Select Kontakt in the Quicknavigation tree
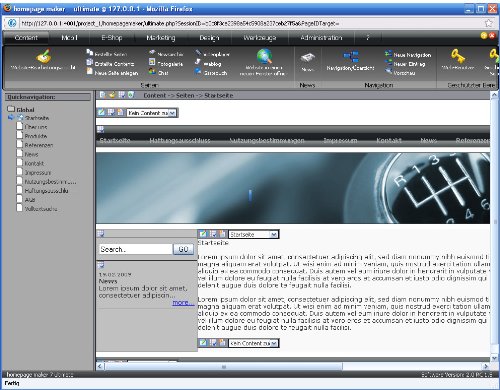The height and width of the screenshot is (390, 500). coord(34,163)
